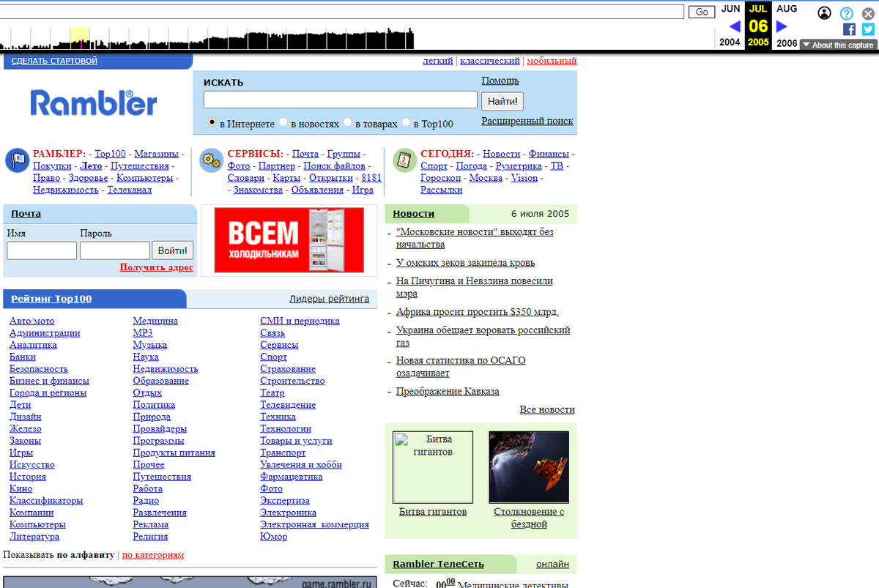
Task: Open 'СМИ и периодика' Top100 category
Action: [x=300, y=321]
